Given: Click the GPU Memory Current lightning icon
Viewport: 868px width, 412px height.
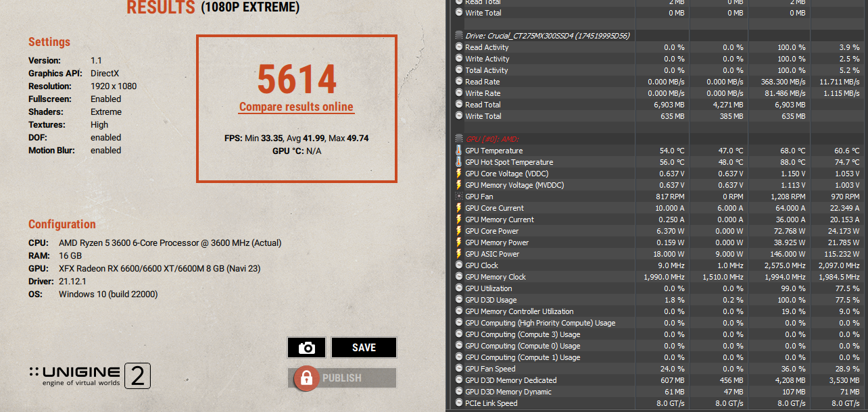Looking at the screenshot, I should pyautogui.click(x=459, y=220).
